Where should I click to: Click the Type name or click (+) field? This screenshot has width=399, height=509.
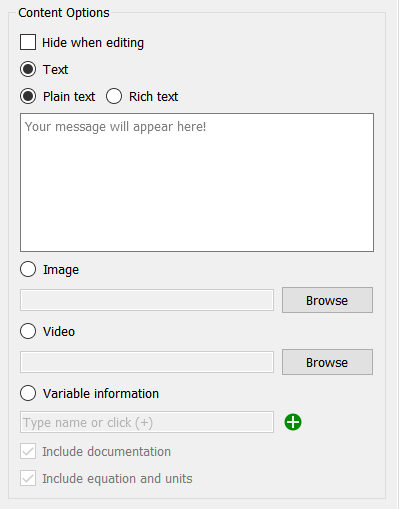pyautogui.click(x=147, y=422)
